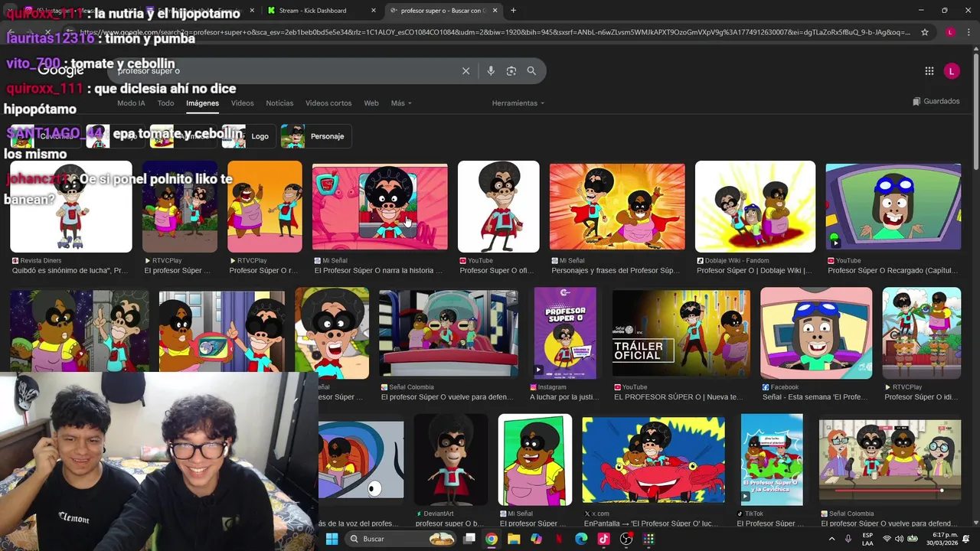Image resolution: width=980 pixels, height=551 pixels.
Task: Open Tráiler Oficial YouTube image result
Action: click(681, 334)
